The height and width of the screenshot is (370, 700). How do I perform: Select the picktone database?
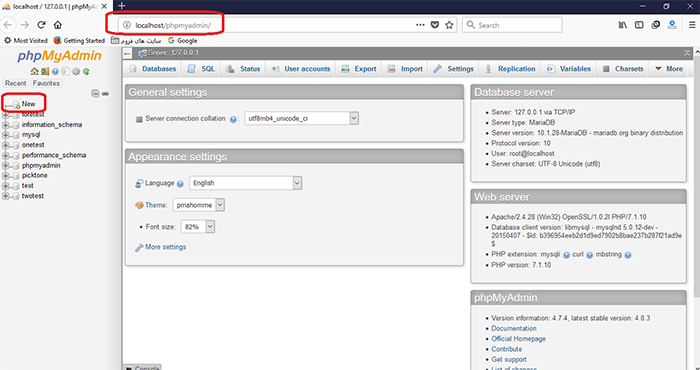pyautogui.click(x=34, y=175)
